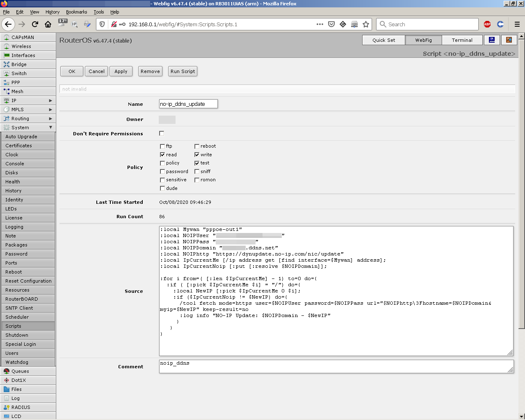Go to Firefox home page icon

coord(48,24)
